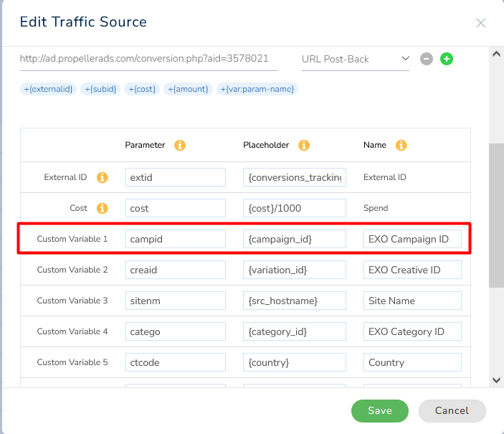Add a new postback with the green plus icon
The height and width of the screenshot is (434, 504).
click(x=447, y=59)
